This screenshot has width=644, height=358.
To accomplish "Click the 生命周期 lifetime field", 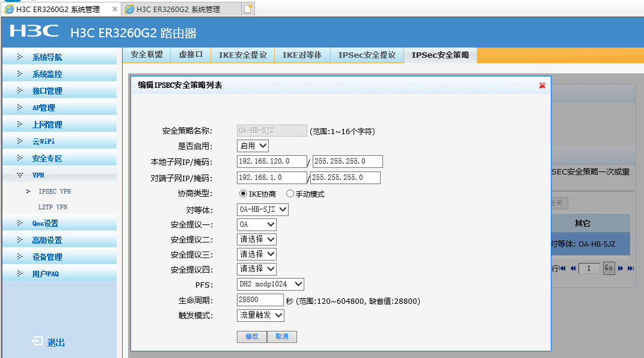I will 260,300.
